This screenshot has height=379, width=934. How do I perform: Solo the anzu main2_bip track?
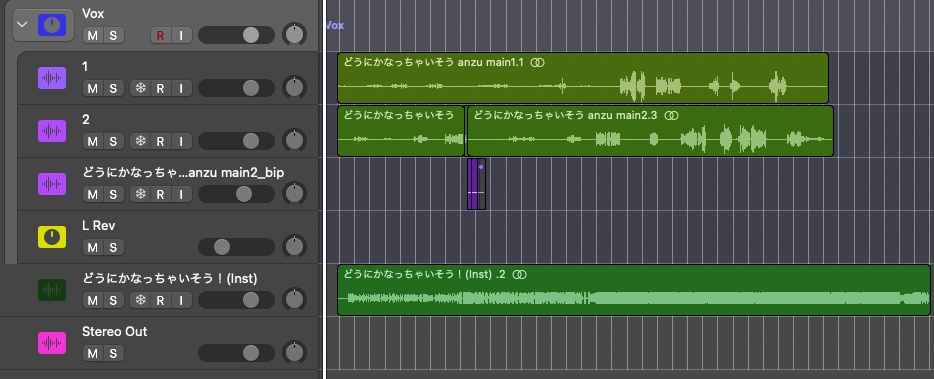[x=113, y=194]
